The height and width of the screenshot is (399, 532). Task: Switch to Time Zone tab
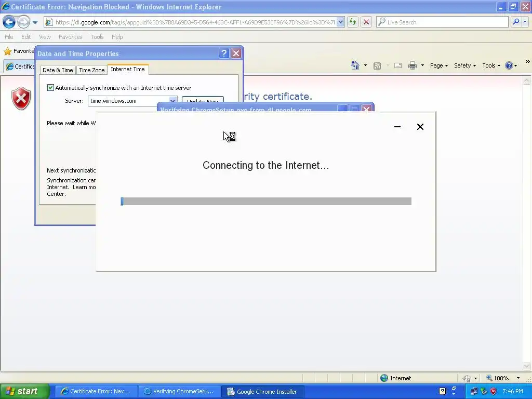point(91,70)
